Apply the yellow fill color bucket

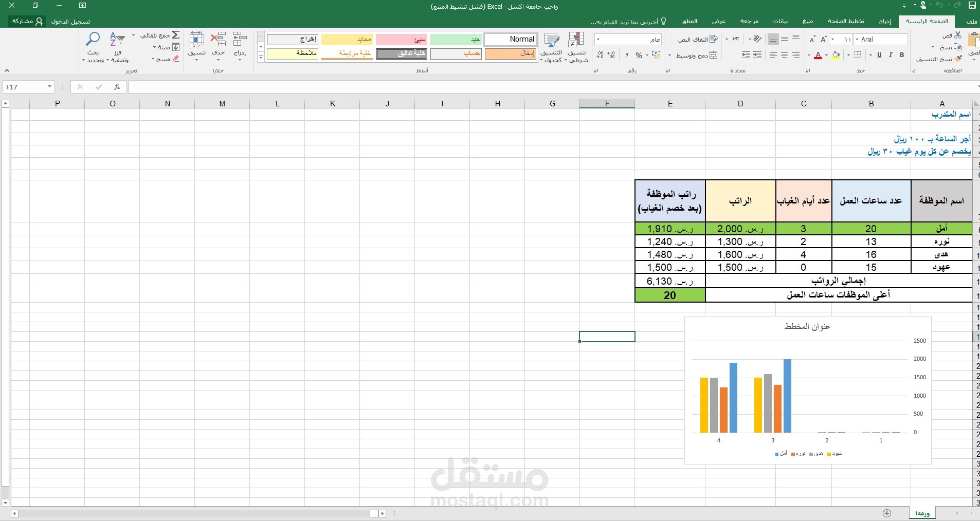836,55
